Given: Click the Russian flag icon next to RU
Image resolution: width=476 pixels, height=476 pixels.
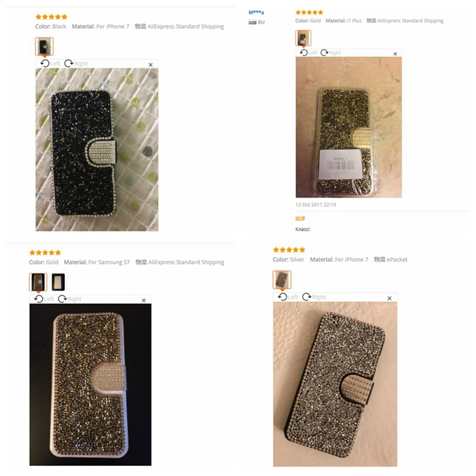Looking at the screenshot, I should pyautogui.click(x=252, y=21).
